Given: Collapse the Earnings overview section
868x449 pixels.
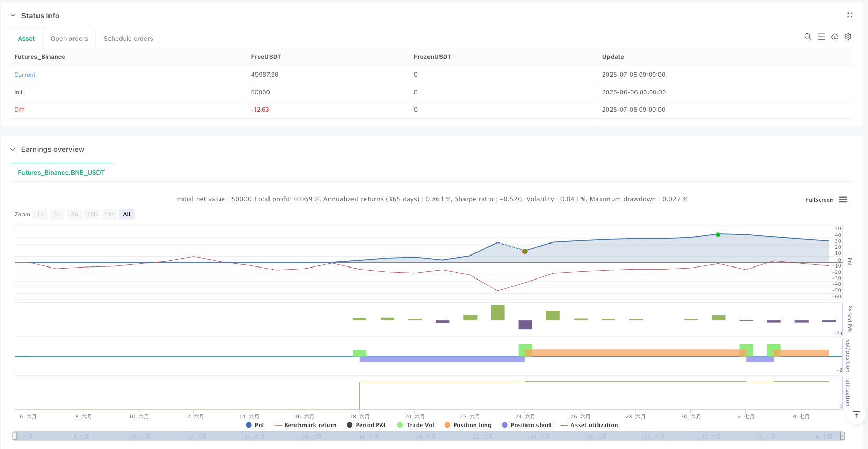Looking at the screenshot, I should pos(13,149).
